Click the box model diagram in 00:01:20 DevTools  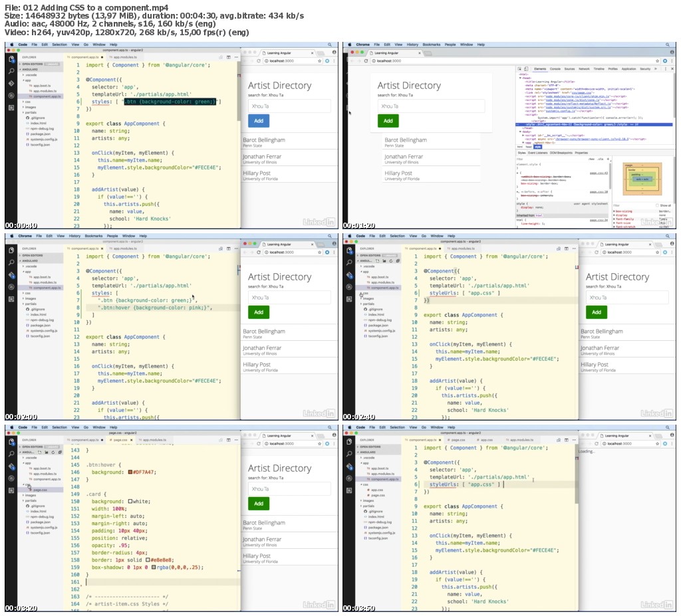click(x=642, y=179)
